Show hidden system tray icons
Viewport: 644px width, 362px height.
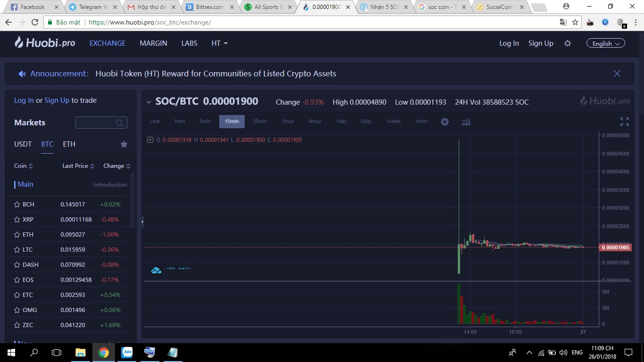tap(529, 352)
